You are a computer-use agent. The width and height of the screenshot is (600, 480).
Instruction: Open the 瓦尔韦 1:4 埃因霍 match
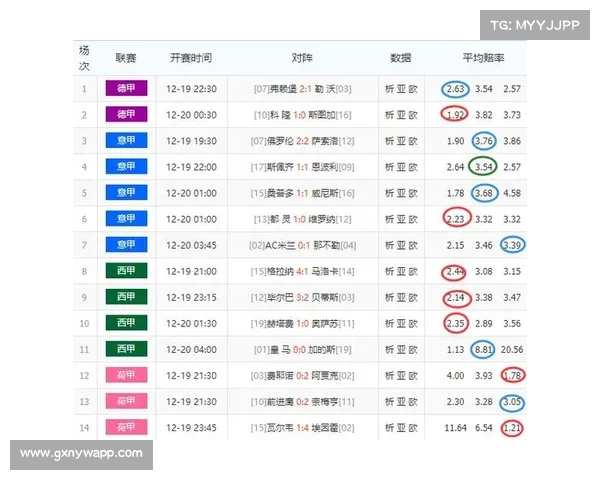[302, 428]
